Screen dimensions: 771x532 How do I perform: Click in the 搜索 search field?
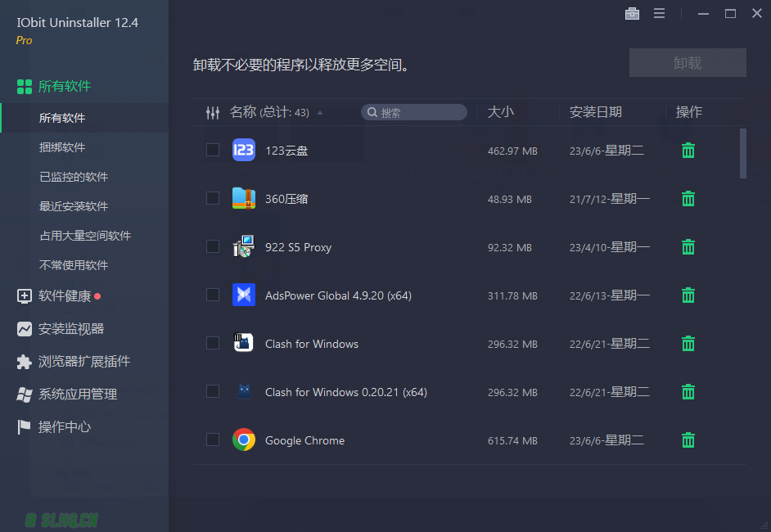click(414, 112)
